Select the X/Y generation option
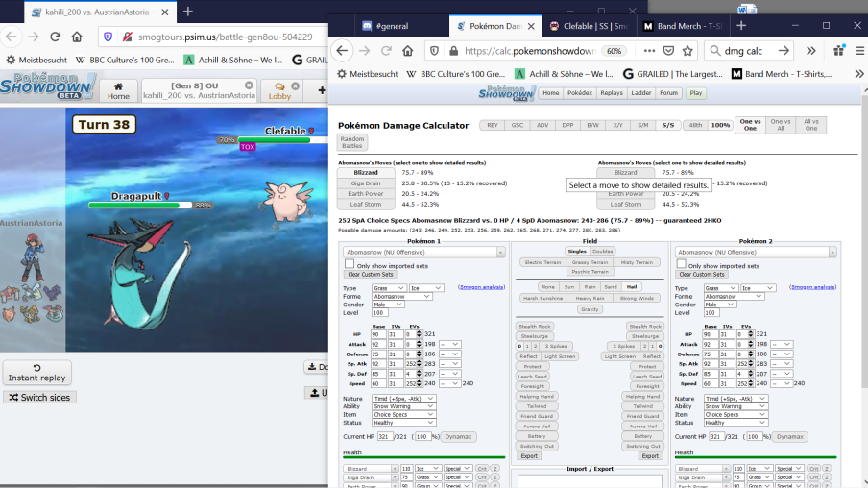Image resolution: width=868 pixels, height=488 pixels. [617, 125]
